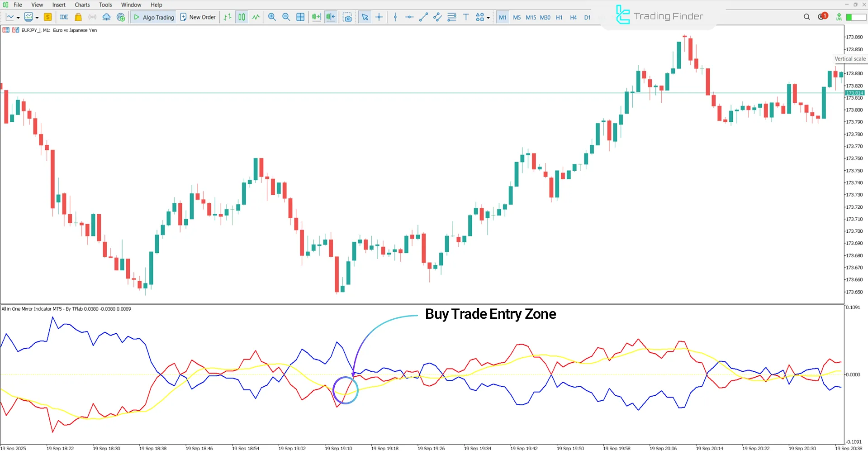Image resolution: width=868 pixels, height=451 pixels.
Task: Toggle Algo Trading on
Action: [153, 17]
